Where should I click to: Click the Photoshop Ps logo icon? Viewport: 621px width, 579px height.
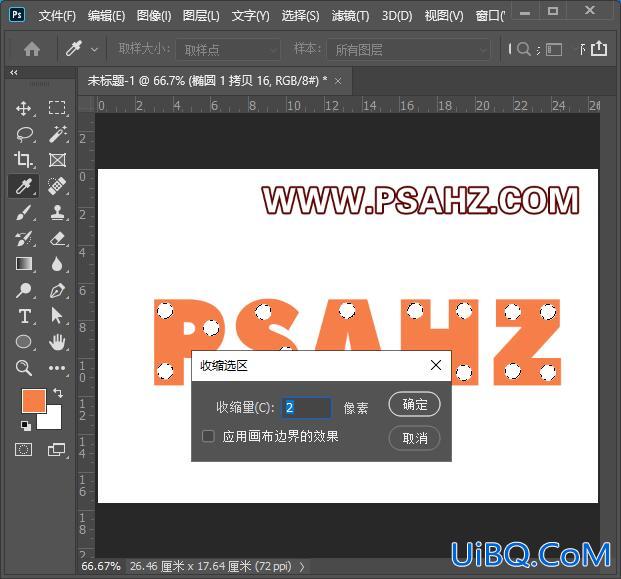tap(16, 15)
